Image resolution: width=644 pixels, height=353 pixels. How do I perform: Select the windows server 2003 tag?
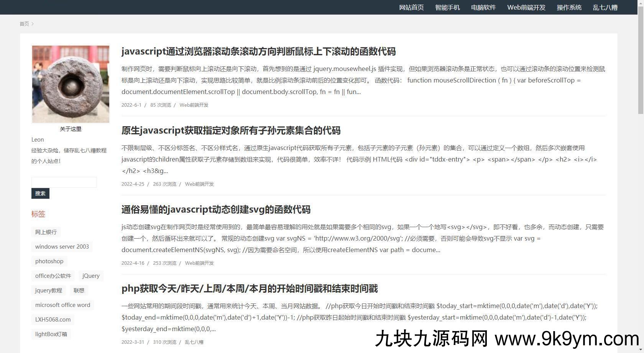(x=62, y=247)
